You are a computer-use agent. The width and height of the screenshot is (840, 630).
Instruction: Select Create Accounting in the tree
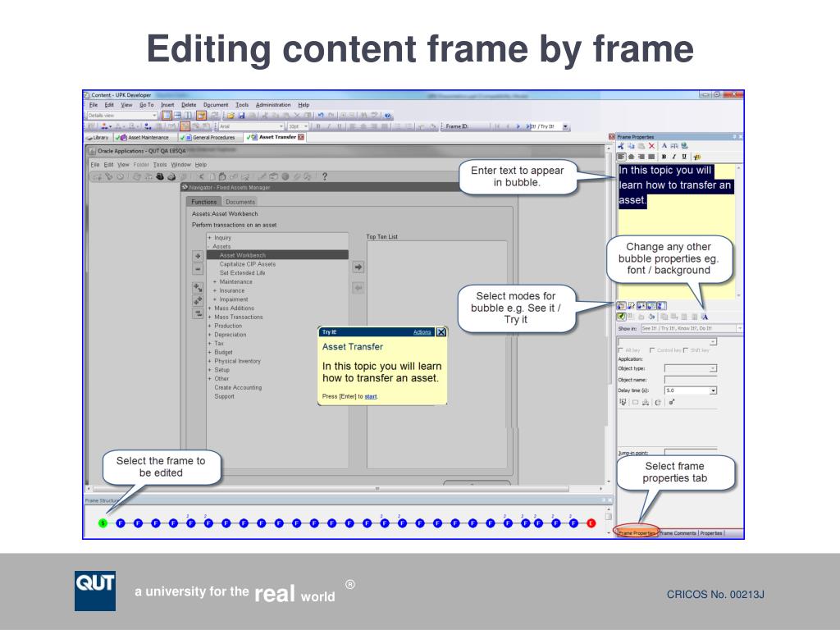point(239,387)
